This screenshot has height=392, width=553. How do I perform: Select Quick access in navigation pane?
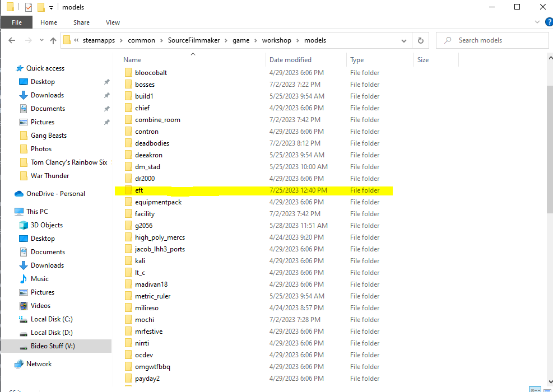pos(45,68)
